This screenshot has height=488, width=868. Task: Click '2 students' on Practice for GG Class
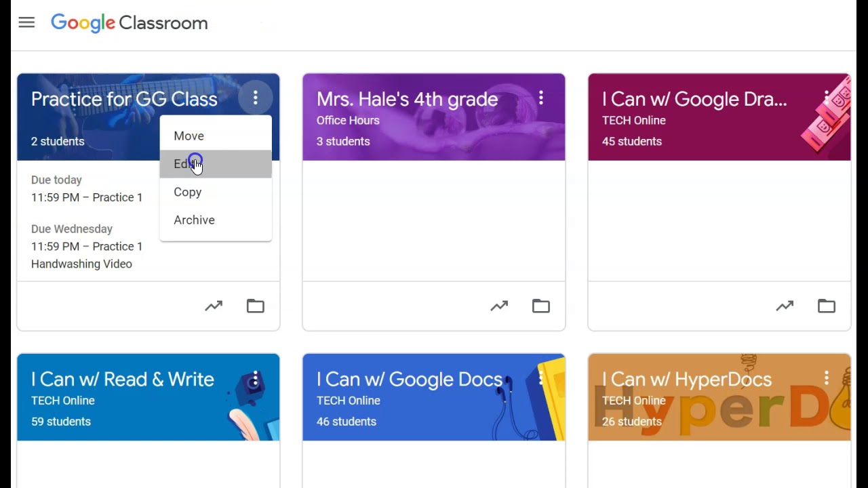[x=58, y=141]
